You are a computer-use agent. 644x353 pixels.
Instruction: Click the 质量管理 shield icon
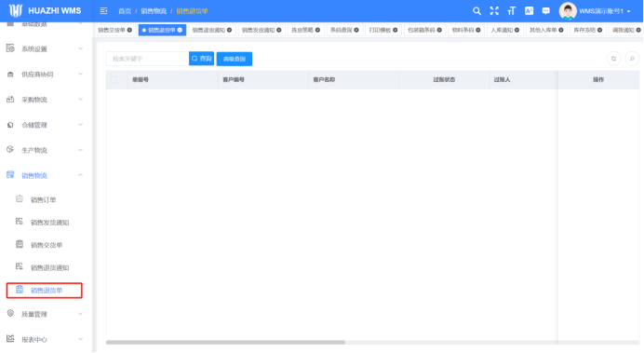10,314
